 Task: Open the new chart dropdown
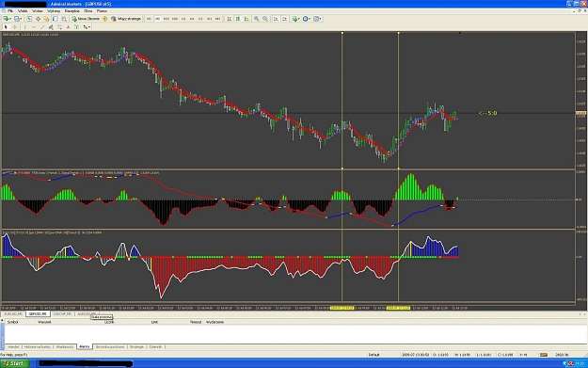[x=8, y=19]
